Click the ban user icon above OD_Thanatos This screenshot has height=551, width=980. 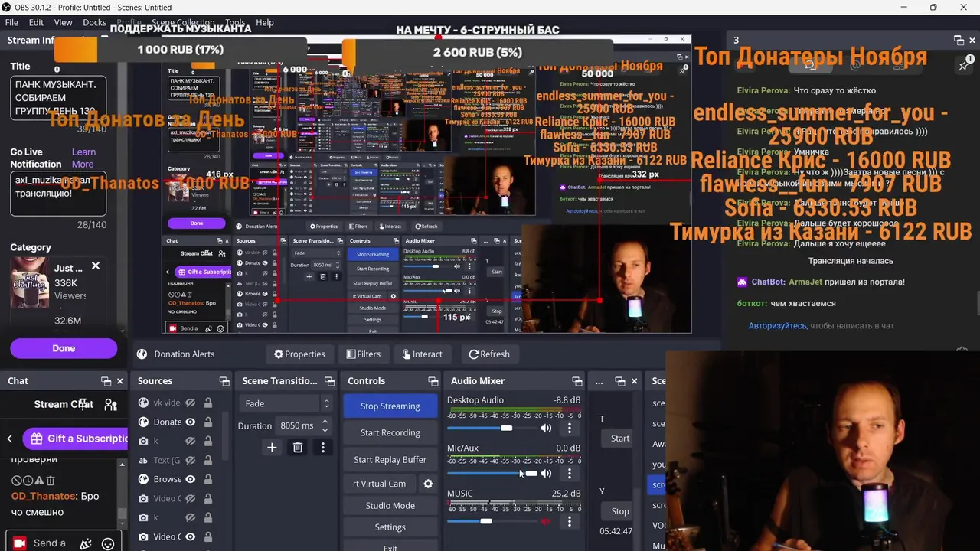point(17,481)
